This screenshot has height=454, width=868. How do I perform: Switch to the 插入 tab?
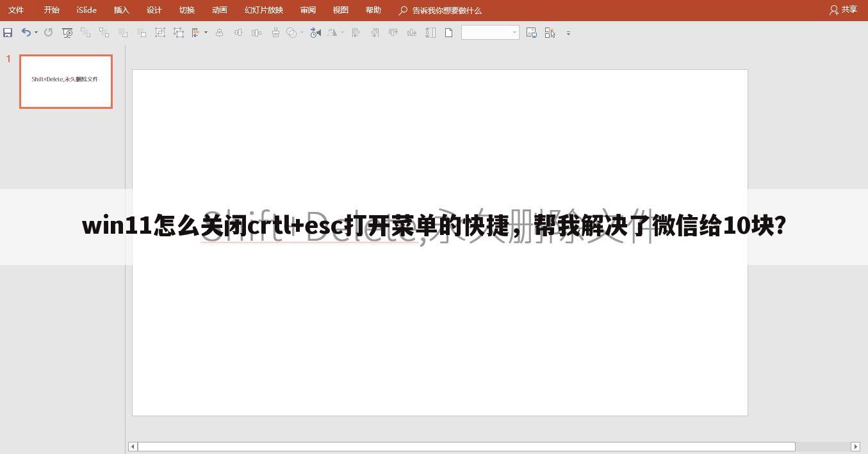pyautogui.click(x=121, y=10)
